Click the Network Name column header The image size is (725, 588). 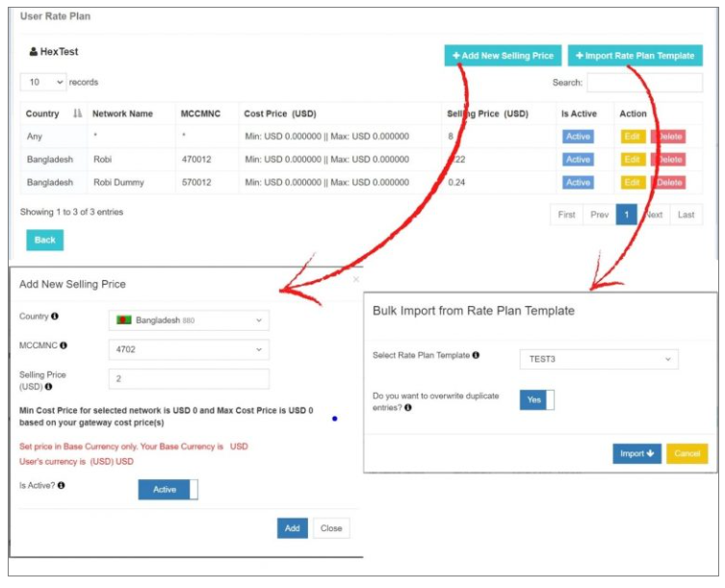pyautogui.click(x=122, y=114)
